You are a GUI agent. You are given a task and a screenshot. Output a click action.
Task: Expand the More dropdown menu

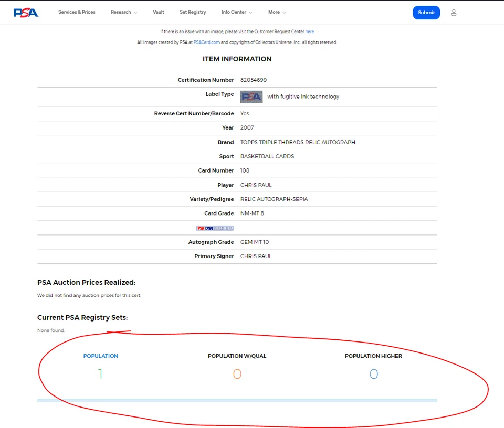(x=277, y=12)
